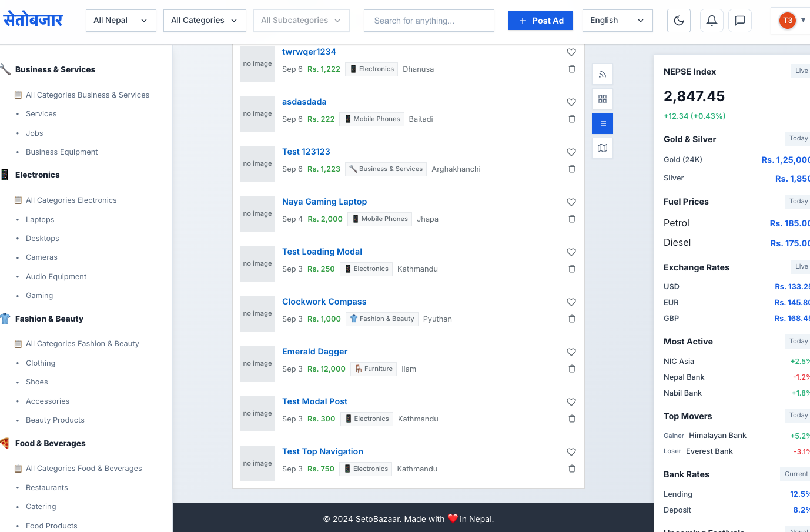Switch to grid view layout
Image resolution: width=810 pixels, height=532 pixels.
pyautogui.click(x=603, y=99)
